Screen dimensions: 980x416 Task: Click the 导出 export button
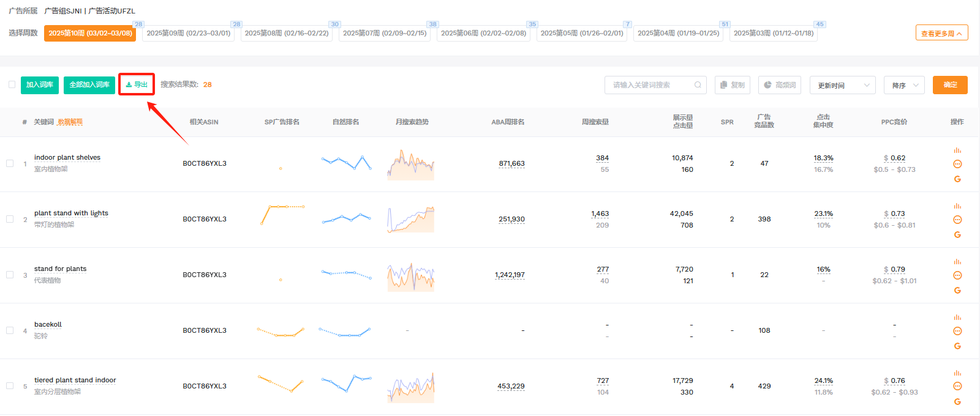[137, 84]
